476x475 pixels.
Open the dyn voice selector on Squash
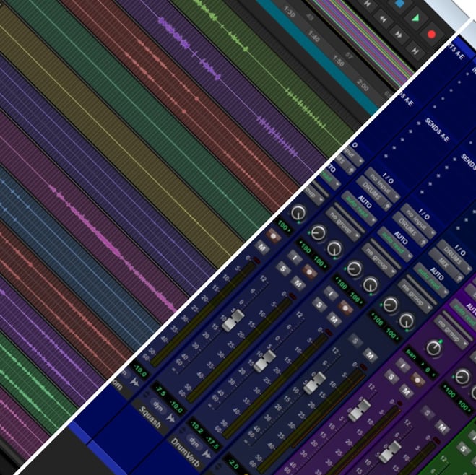tap(158, 405)
